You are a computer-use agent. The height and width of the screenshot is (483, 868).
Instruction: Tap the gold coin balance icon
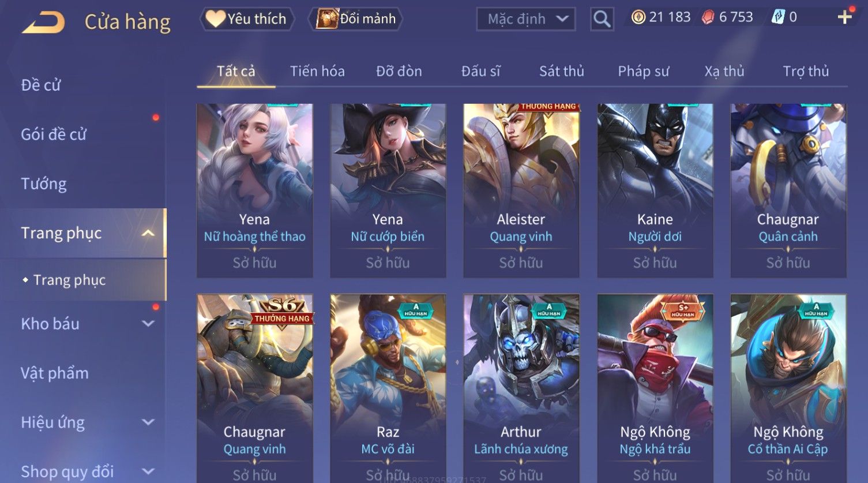click(x=638, y=17)
